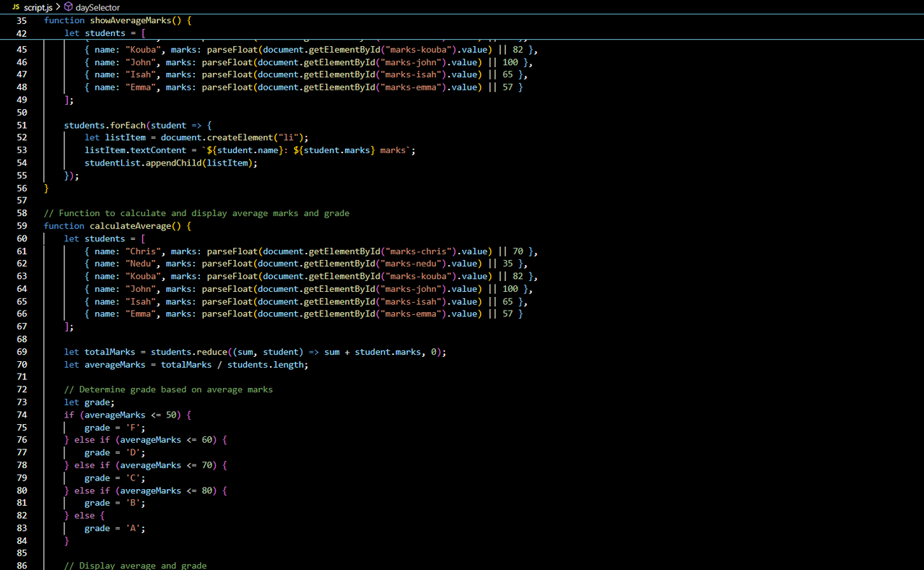
Task: Select line number 59 in the gutter
Action: pyautogui.click(x=22, y=226)
